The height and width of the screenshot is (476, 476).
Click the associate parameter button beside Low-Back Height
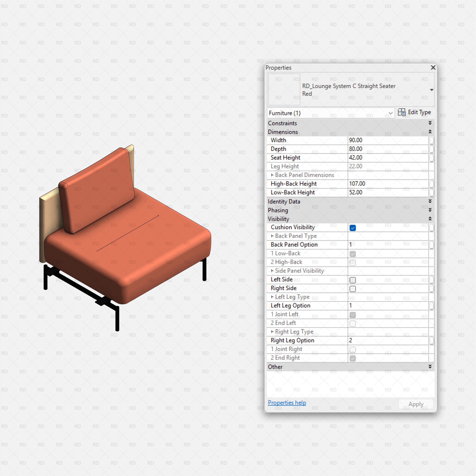point(431,192)
